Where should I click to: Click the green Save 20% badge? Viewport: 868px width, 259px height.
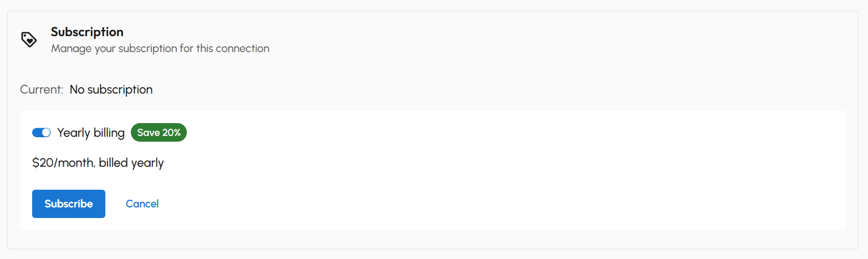tap(159, 133)
